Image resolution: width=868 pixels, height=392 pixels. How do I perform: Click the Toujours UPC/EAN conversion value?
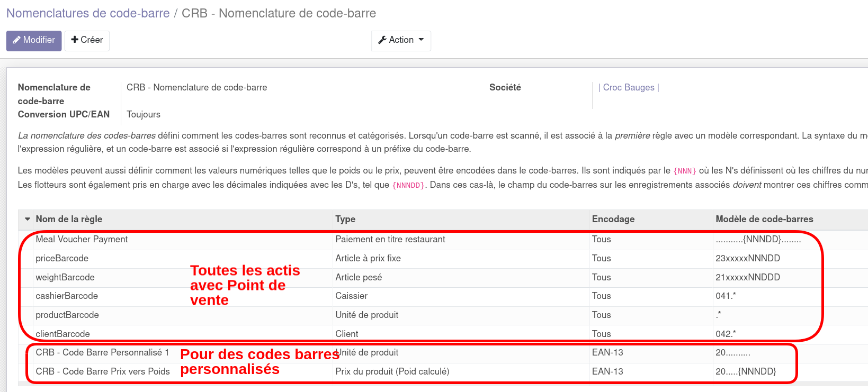143,114
